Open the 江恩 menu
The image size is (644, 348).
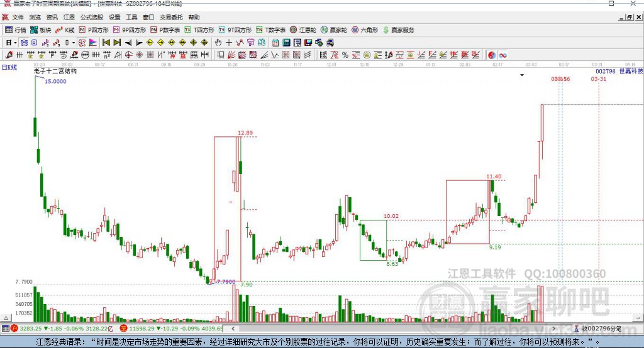[69, 17]
